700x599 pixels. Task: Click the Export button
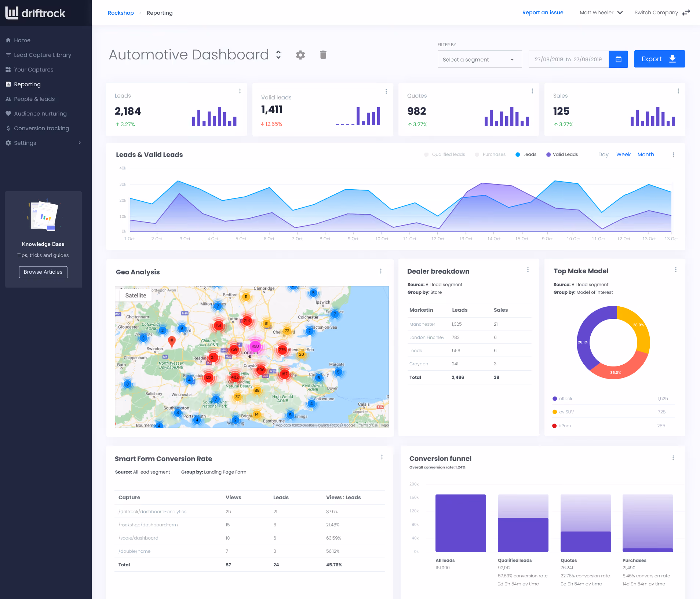(x=659, y=59)
